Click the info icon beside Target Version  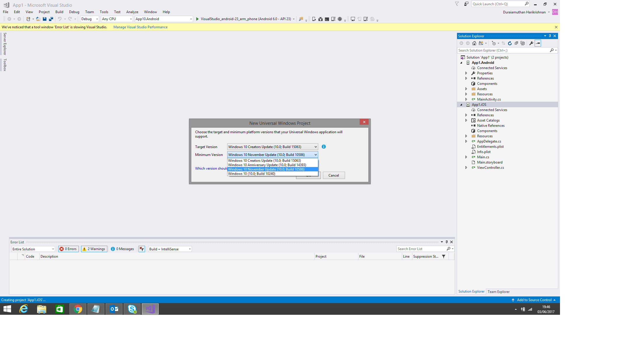tap(324, 147)
